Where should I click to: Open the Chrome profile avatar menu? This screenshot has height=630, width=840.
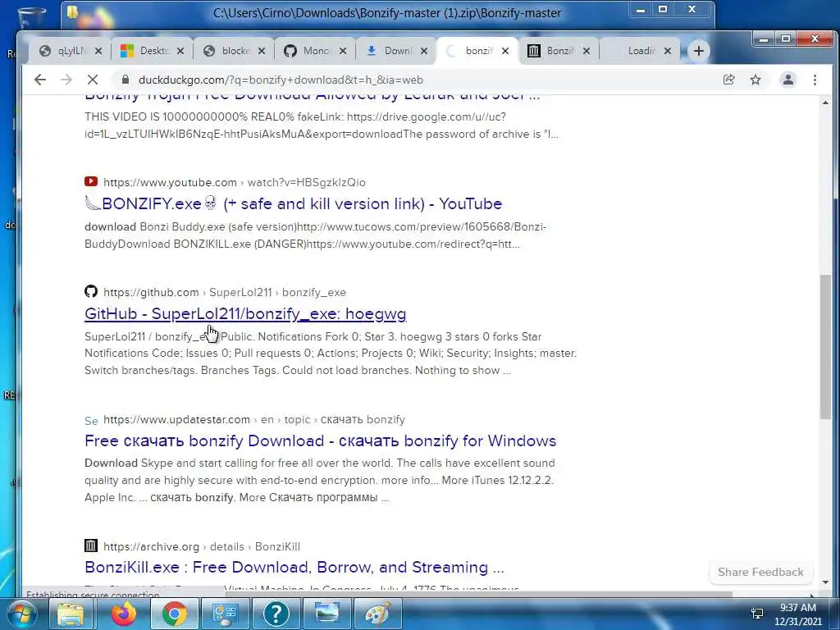[x=788, y=80]
